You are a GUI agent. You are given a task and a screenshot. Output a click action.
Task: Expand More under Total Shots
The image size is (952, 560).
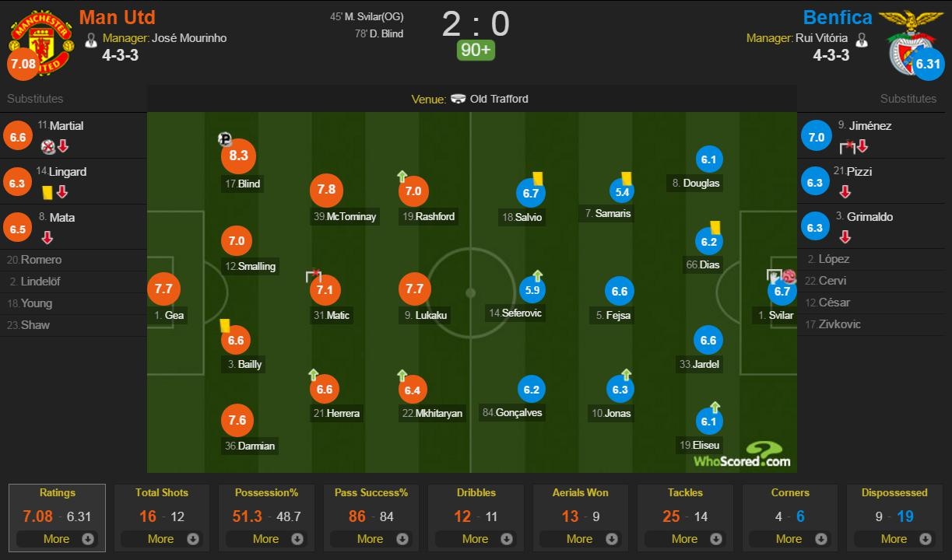pos(162,539)
